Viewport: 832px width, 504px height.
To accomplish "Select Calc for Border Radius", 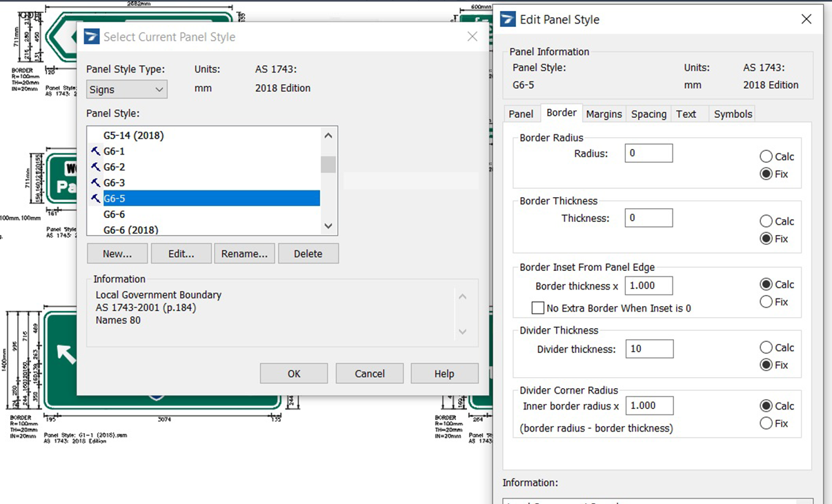I will click(x=766, y=157).
